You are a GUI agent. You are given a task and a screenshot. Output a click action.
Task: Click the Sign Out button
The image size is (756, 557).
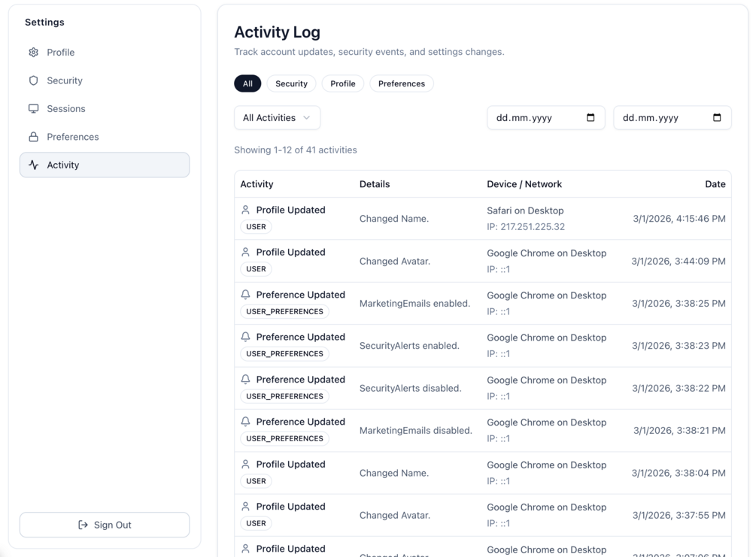[x=105, y=525]
